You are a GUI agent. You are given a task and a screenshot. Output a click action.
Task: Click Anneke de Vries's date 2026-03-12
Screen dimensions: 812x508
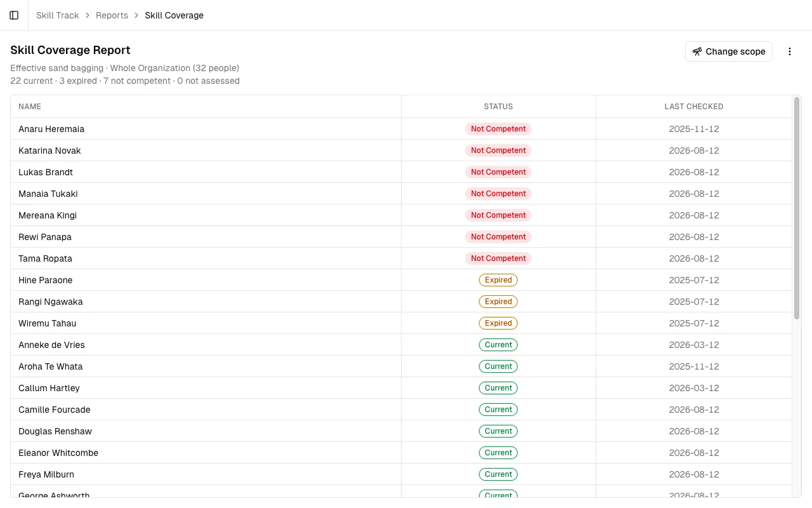point(694,345)
